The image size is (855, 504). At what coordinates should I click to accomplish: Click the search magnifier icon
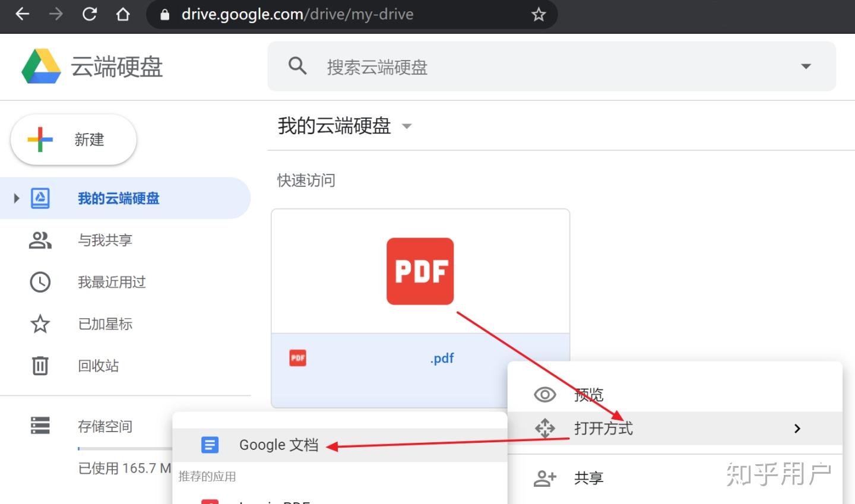click(x=297, y=66)
